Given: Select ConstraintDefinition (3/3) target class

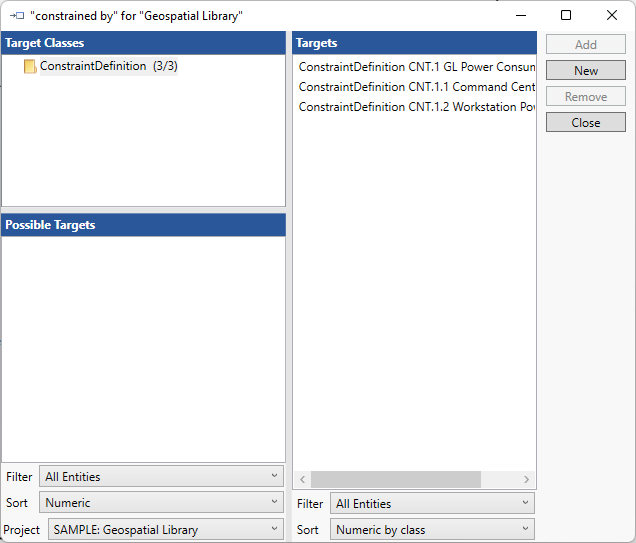Looking at the screenshot, I should 108,67.
